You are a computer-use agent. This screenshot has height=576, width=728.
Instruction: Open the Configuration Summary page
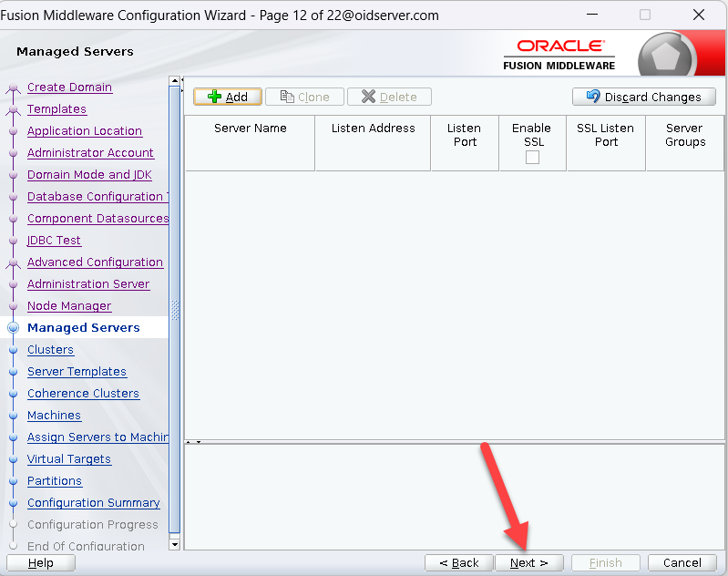pyautogui.click(x=93, y=503)
